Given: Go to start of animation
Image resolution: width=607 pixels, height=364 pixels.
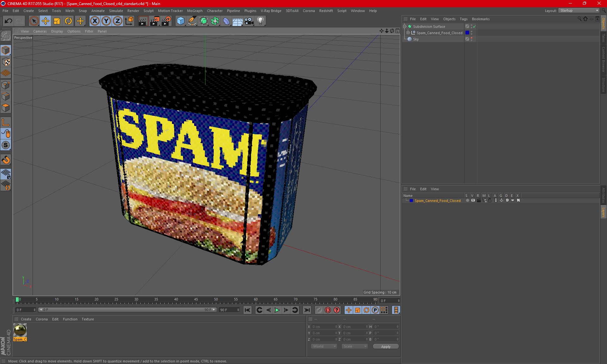Looking at the screenshot, I should click(248, 310).
